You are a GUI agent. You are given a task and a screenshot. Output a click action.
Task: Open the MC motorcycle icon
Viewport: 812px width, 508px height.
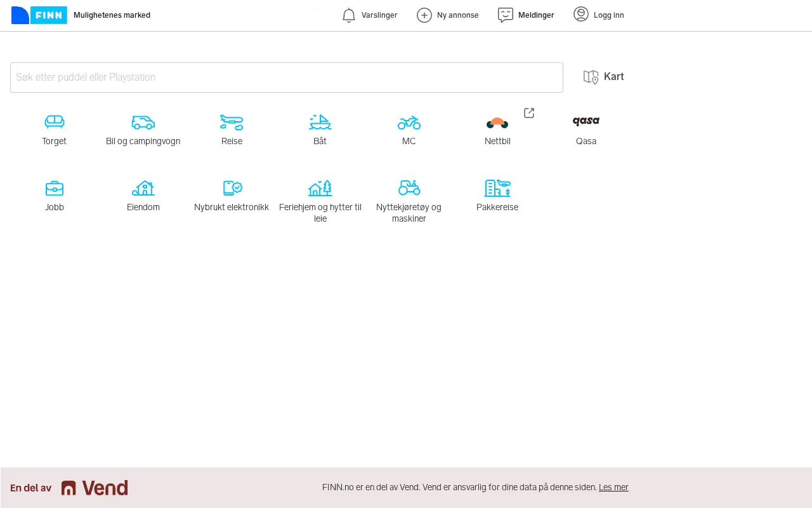(x=409, y=121)
